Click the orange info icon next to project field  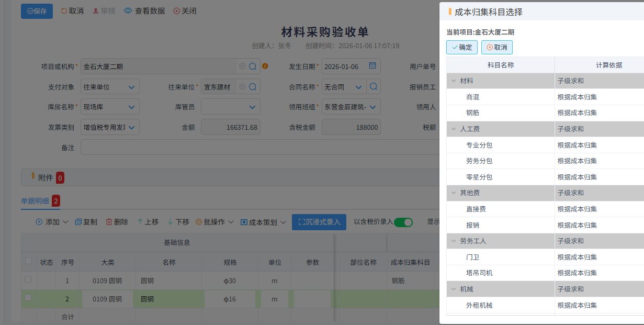264,66
